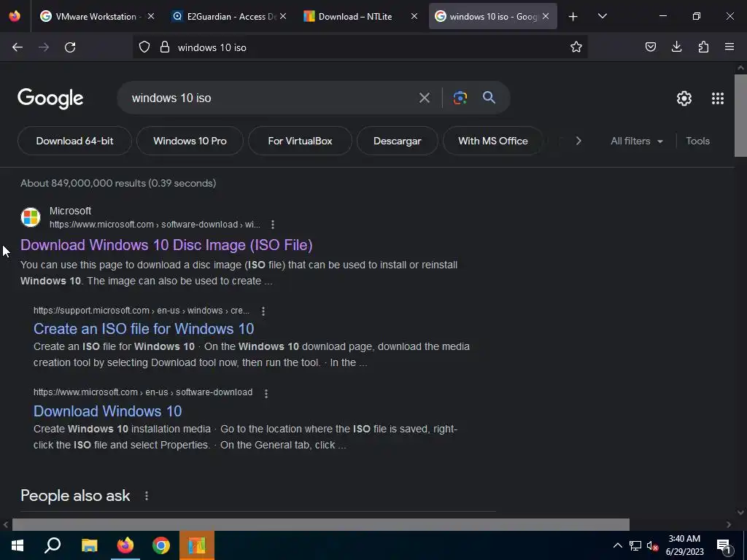The height and width of the screenshot is (560, 747).
Task: Click the horizontal scrollbar right arrow
Action: pos(729,524)
